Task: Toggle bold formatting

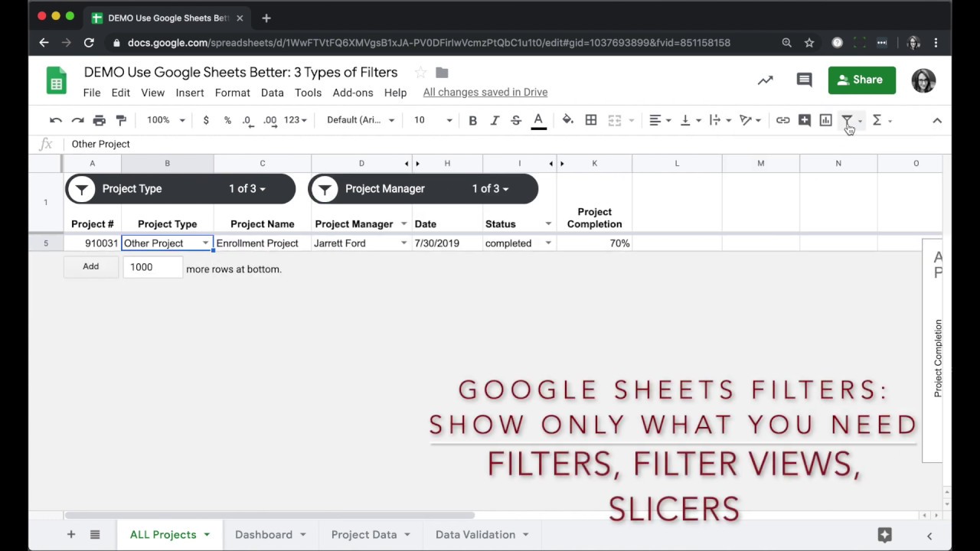Action: coord(472,120)
